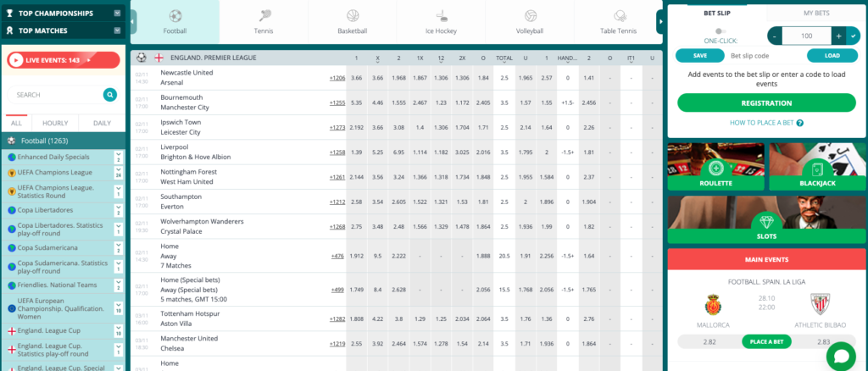Click Copa Libertadores globe icon
The height and width of the screenshot is (371, 868).
(11, 210)
